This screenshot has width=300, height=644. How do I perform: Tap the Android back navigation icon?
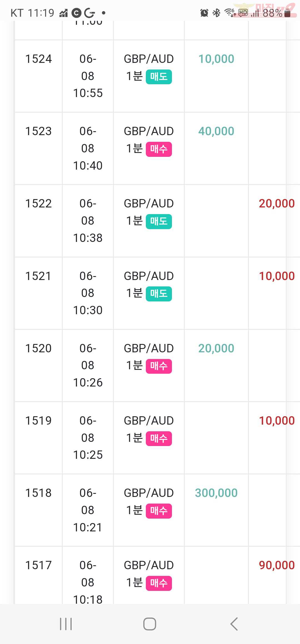pos(234,624)
